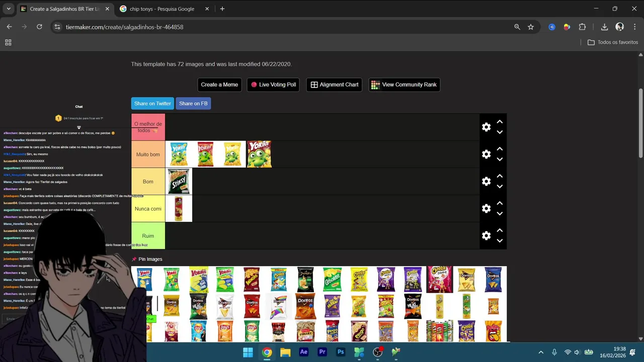The width and height of the screenshot is (644, 362).
Task: View site information icon in address bar
Action: [x=57, y=27]
